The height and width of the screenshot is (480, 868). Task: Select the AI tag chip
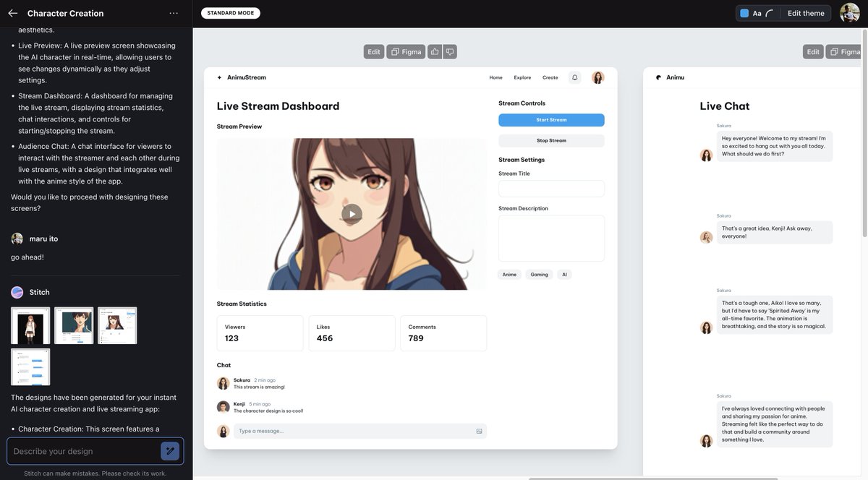pos(564,275)
